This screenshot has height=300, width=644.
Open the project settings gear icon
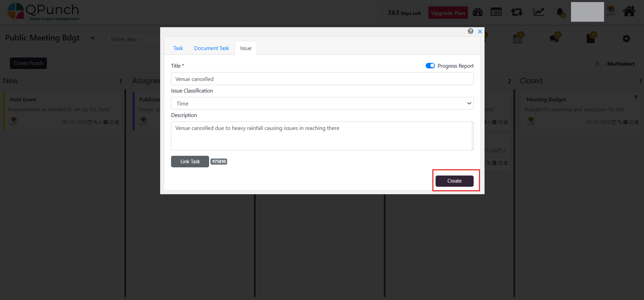(x=626, y=39)
